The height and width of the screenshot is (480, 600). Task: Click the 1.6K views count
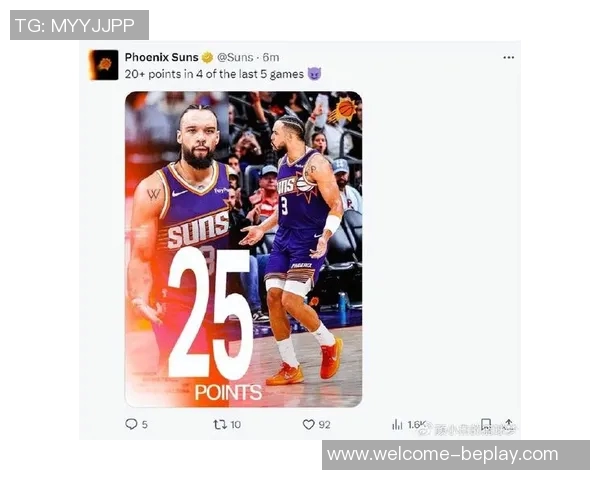click(416, 424)
